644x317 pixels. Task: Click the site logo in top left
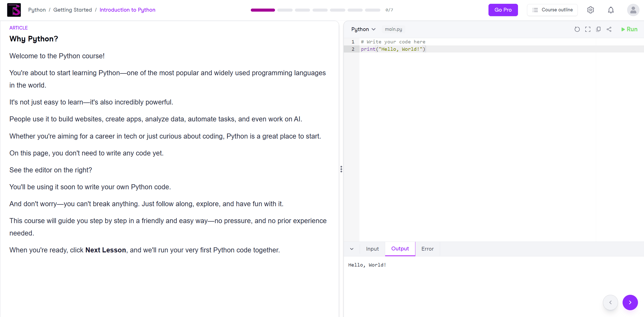click(14, 10)
